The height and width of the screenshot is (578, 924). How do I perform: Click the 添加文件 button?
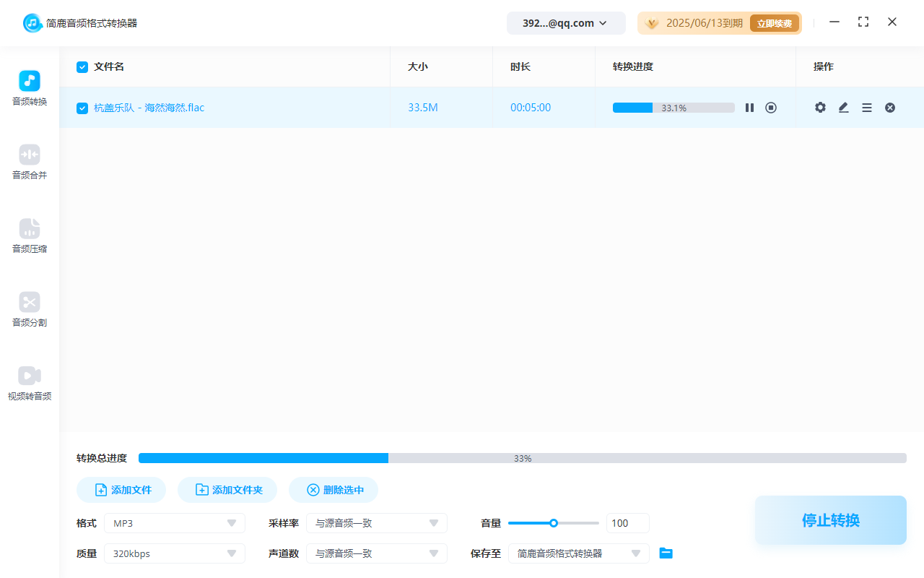click(121, 490)
